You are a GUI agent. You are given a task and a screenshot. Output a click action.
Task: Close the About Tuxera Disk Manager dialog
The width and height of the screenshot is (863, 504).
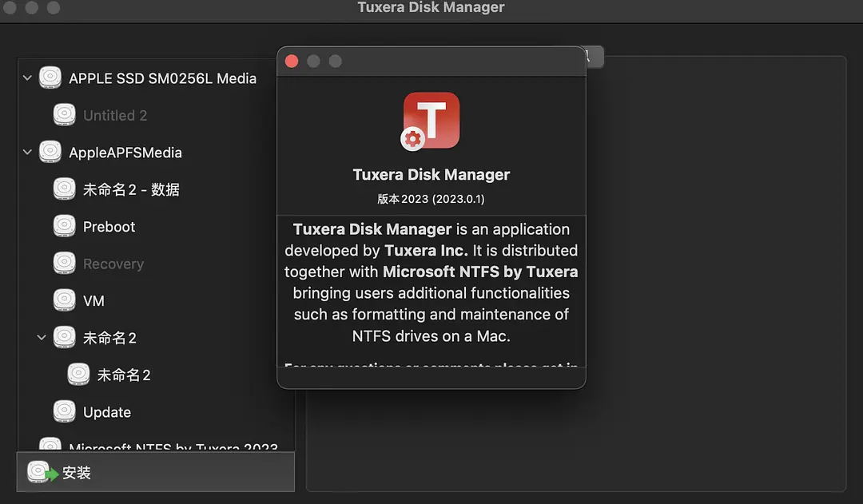click(292, 61)
